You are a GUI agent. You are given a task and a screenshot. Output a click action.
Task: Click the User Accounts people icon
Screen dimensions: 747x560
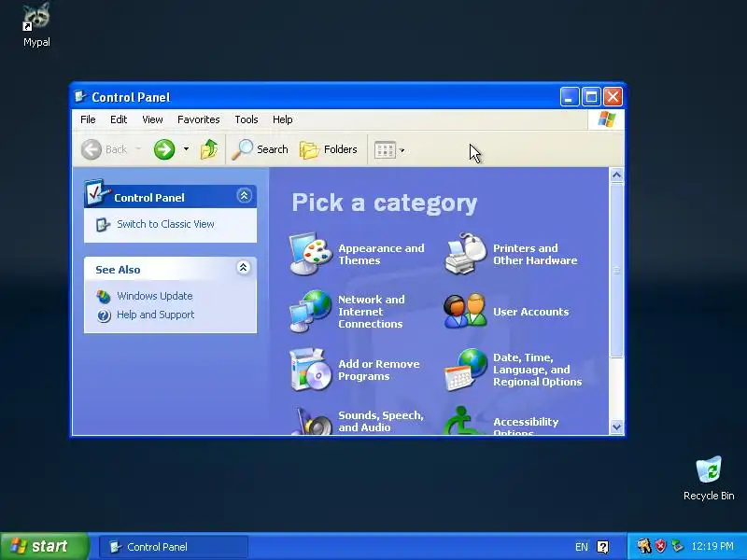click(465, 311)
